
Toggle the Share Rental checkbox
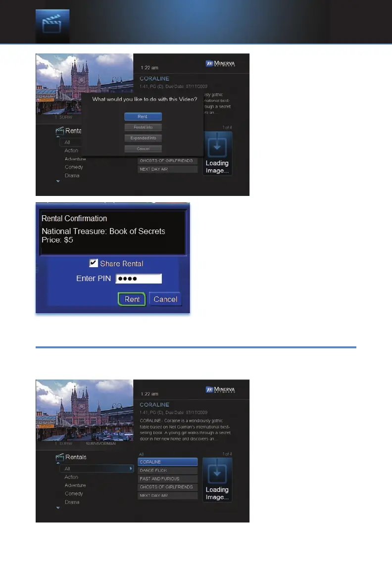point(94,263)
